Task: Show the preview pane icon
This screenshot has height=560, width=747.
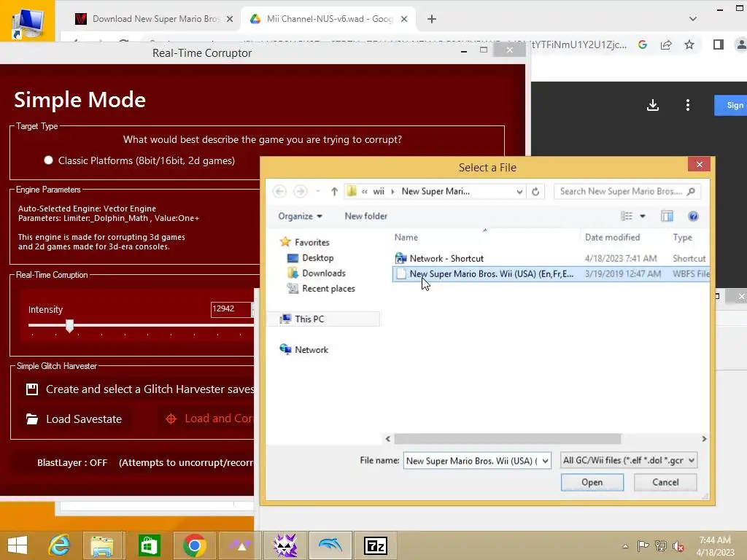Action: point(667,216)
